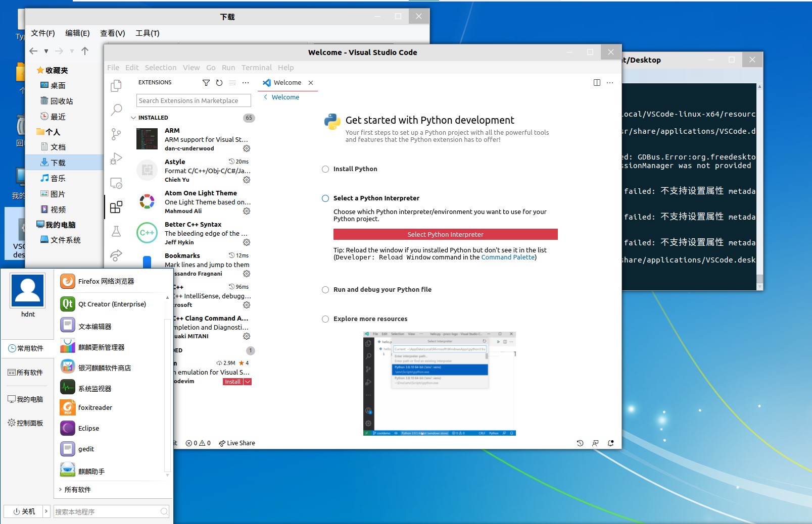
Task: Click the Select Python Interpreter button
Action: [445, 234]
